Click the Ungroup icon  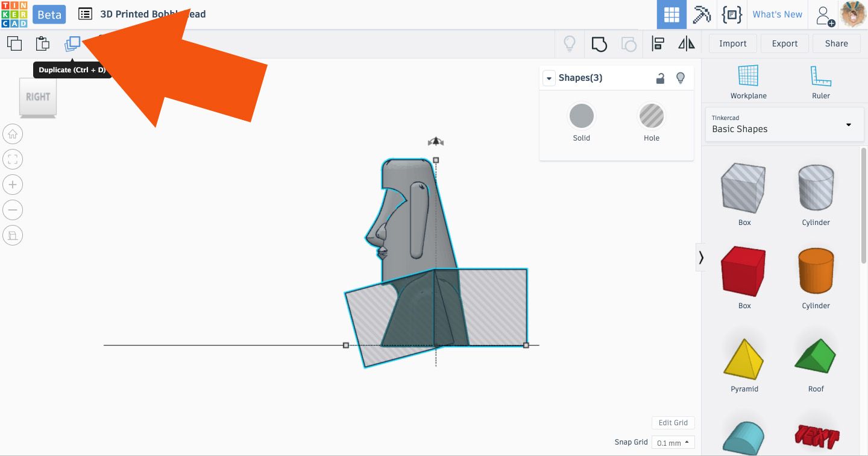(628, 43)
